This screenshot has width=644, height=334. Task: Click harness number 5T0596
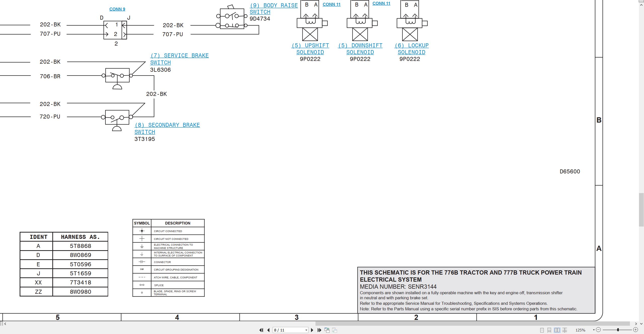click(x=80, y=264)
